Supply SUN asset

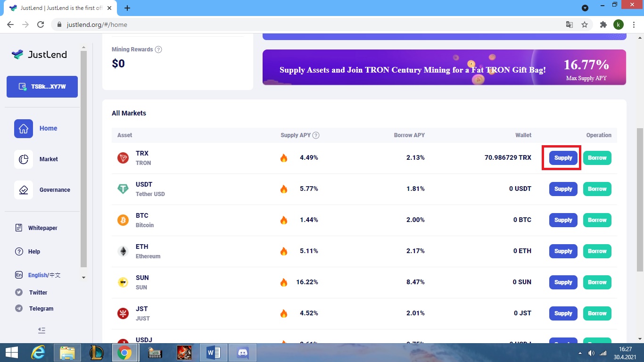[x=563, y=282]
